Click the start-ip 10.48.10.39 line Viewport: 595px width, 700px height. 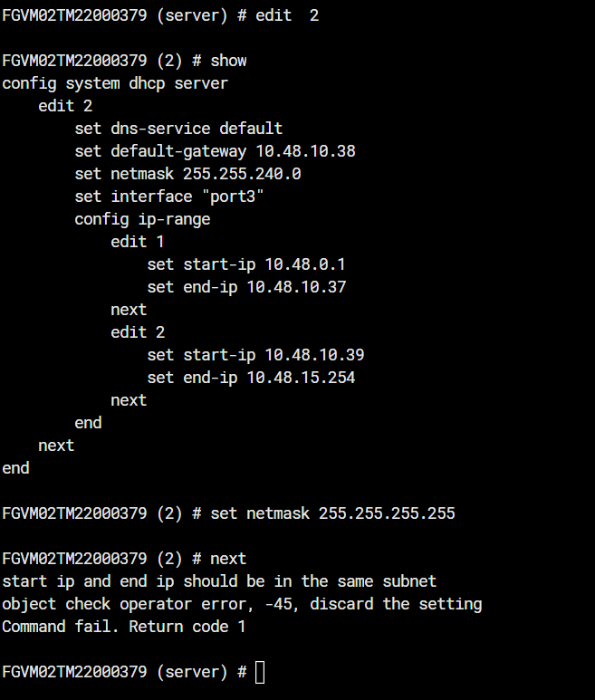(x=255, y=355)
